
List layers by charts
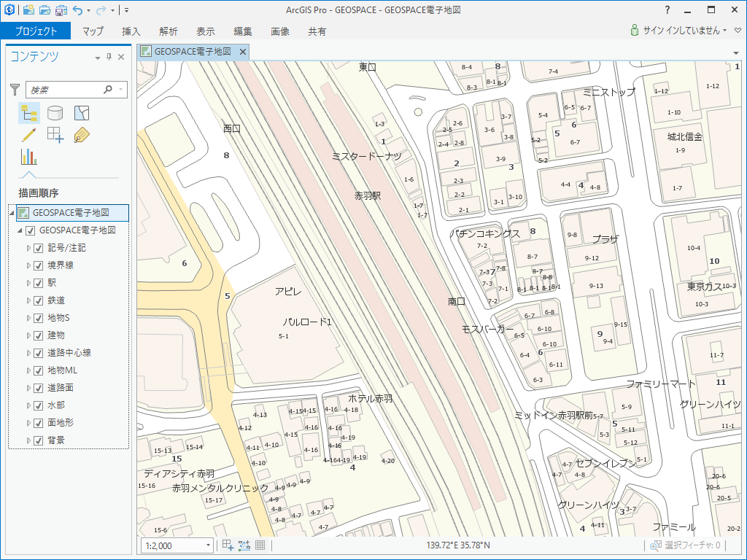(29, 157)
